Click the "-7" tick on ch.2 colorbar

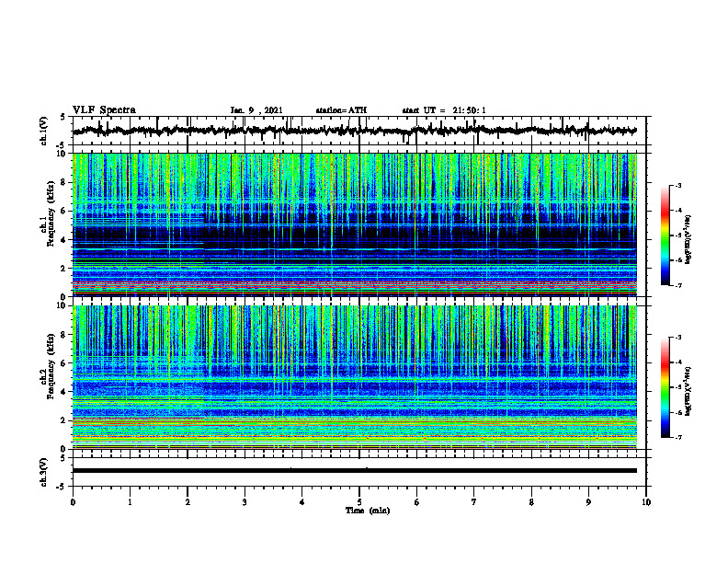click(677, 437)
